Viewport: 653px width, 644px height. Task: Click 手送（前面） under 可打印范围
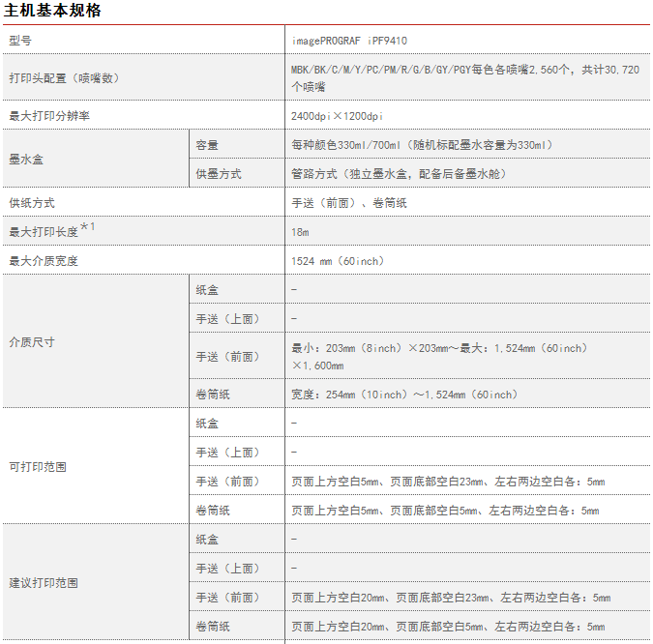click(227, 482)
